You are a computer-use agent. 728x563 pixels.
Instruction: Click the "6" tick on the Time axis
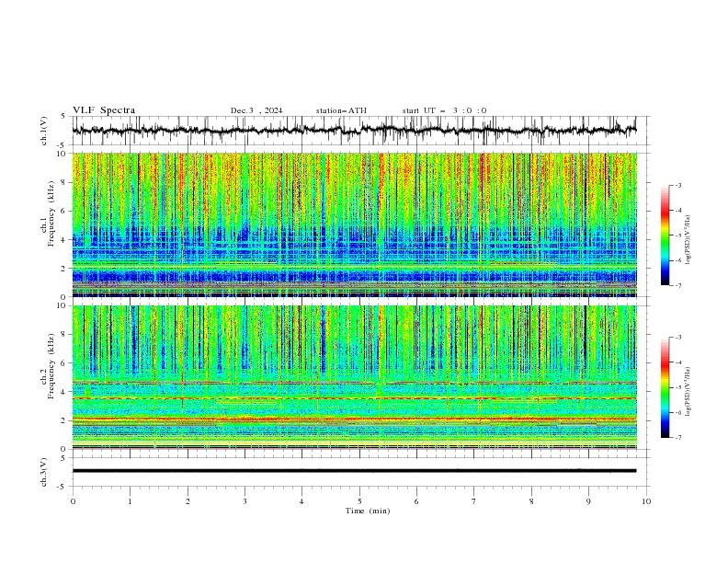pyautogui.click(x=417, y=501)
